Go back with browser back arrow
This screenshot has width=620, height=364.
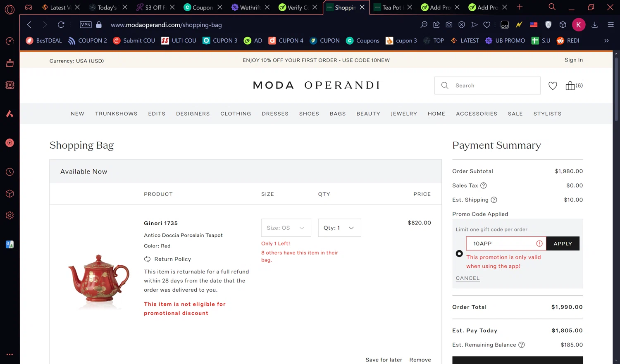tap(29, 25)
